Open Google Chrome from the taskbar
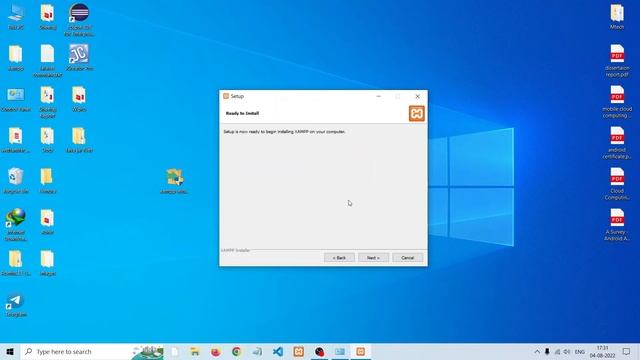Screen dimensions: 640x360 tap(236, 351)
